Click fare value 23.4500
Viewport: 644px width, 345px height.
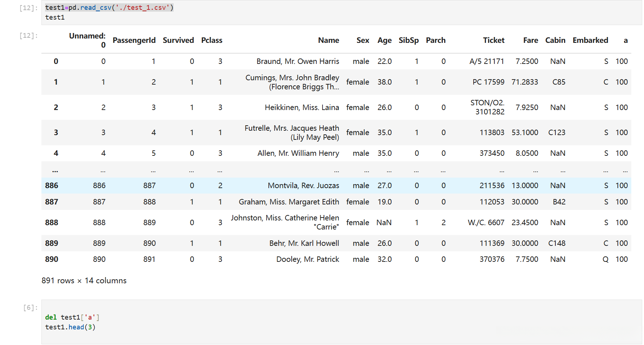tap(525, 223)
